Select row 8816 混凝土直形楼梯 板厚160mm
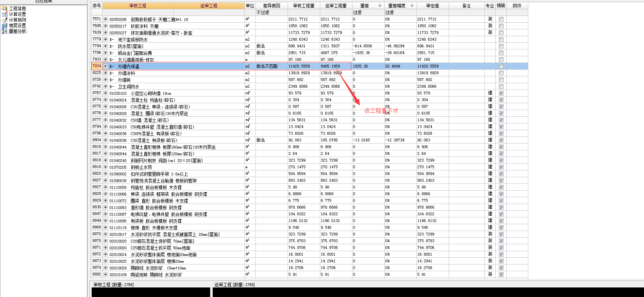 (x=310, y=147)
